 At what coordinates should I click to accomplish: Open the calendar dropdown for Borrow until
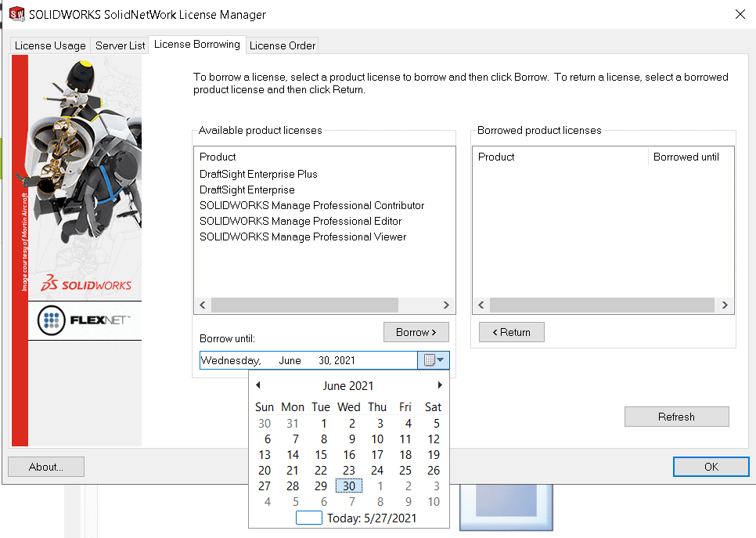[434, 360]
